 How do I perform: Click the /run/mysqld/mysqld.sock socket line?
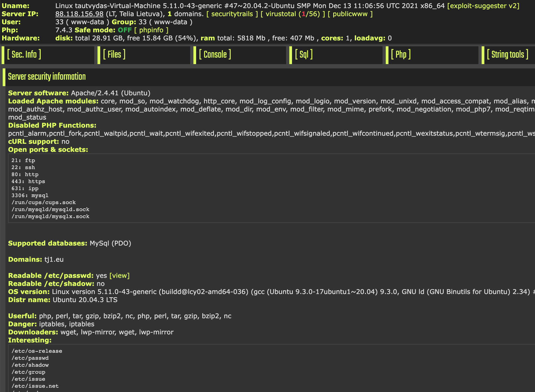click(x=50, y=209)
